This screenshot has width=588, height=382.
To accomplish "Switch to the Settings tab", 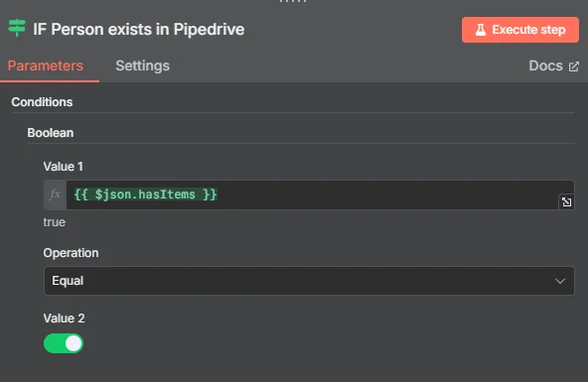I will (x=142, y=65).
